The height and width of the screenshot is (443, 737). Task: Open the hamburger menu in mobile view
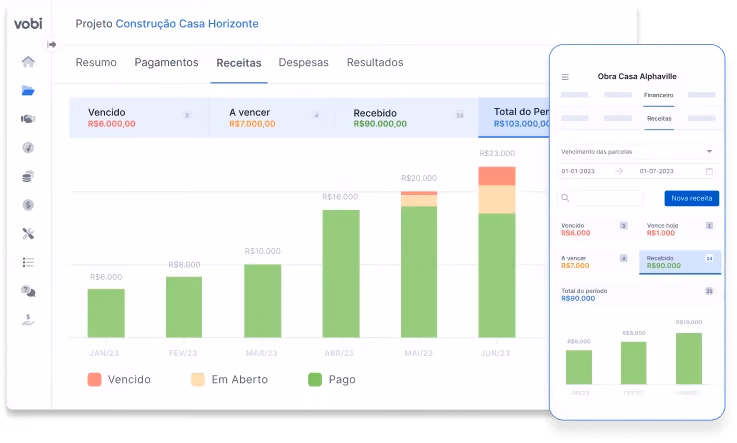(565, 77)
